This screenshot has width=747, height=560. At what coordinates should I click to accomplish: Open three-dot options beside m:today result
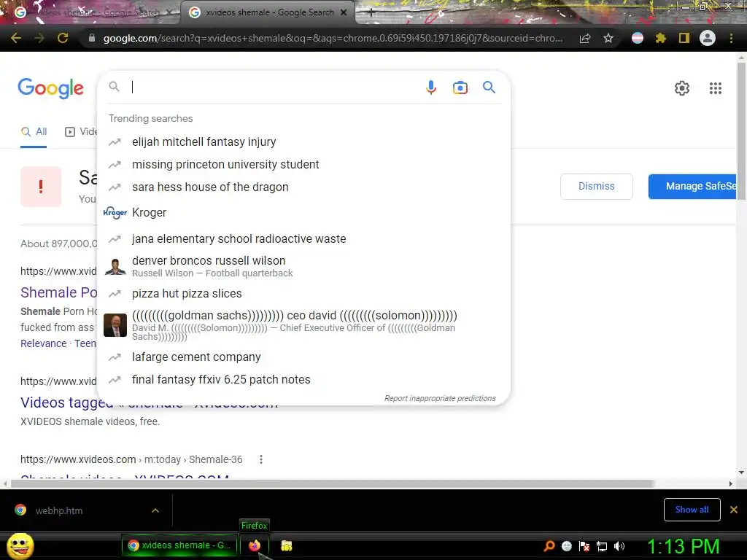[260, 459]
